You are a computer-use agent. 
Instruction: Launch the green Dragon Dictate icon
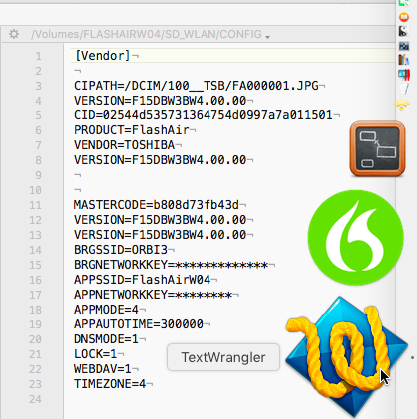point(356,237)
